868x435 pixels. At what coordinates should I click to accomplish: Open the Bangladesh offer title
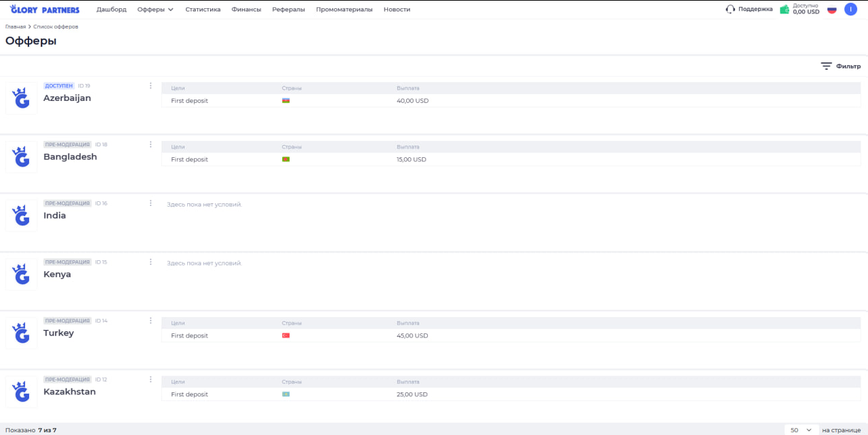click(x=70, y=157)
